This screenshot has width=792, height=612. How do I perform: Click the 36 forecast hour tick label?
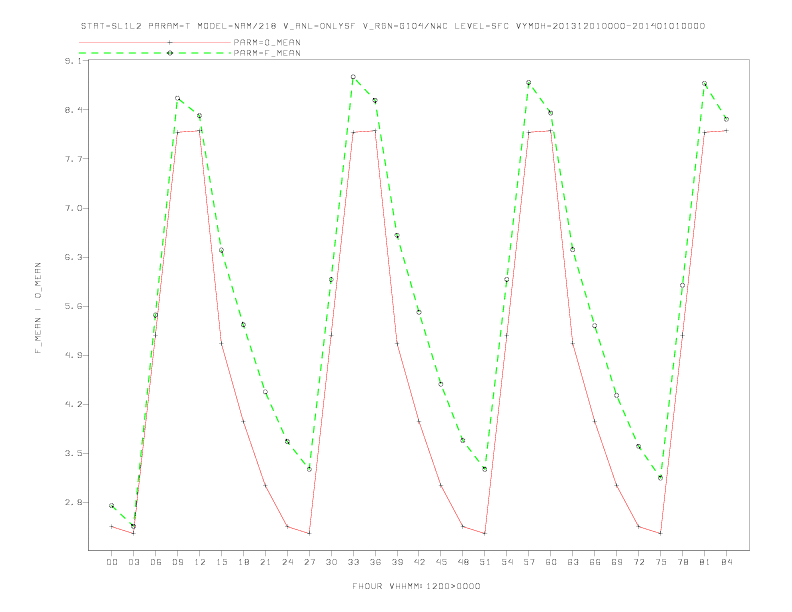(375, 562)
